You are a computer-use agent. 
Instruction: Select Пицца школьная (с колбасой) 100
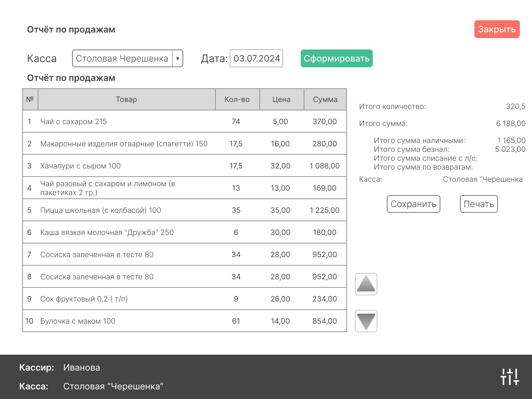184,210
